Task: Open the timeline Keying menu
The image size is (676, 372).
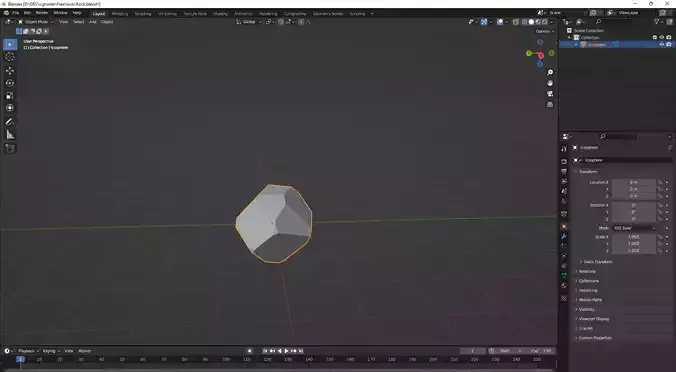Action: tap(50, 351)
